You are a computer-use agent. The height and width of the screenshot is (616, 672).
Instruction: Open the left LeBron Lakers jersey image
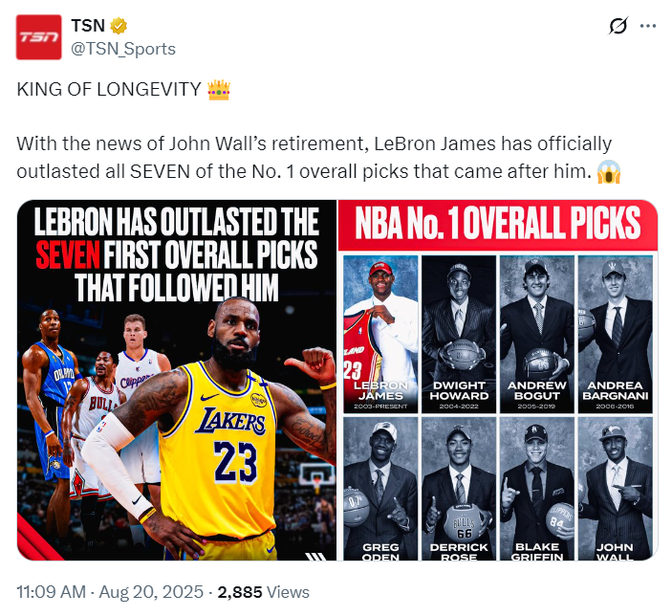177,380
